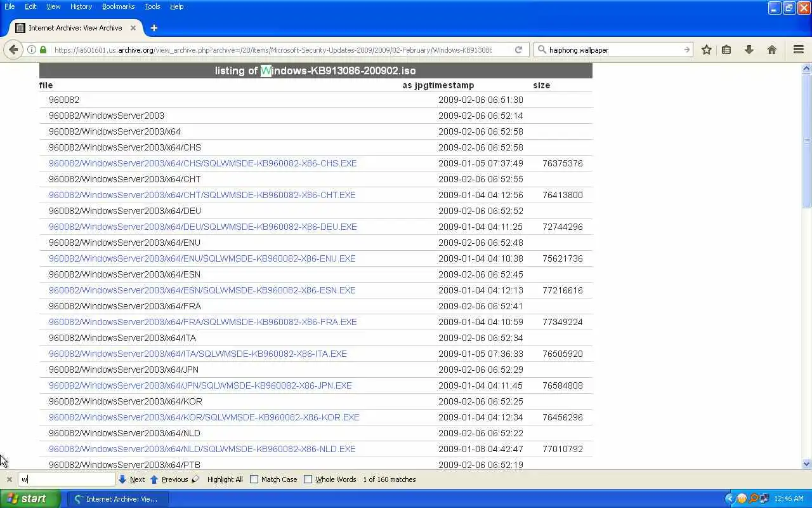Open the View menu
The image size is (812, 508).
53,6
